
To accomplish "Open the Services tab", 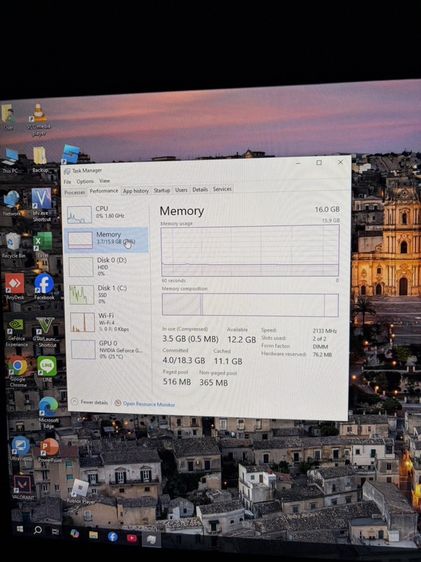I will (222, 189).
